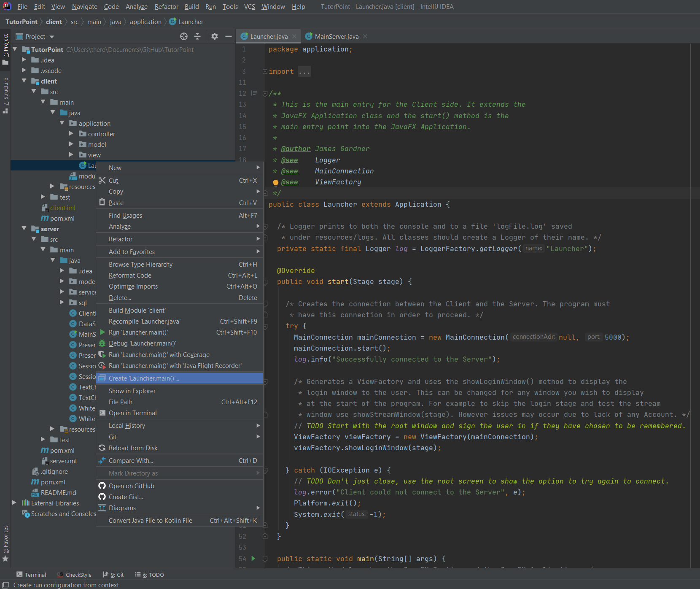The width and height of the screenshot is (700, 589).
Task: Click the GitHub icon beside Create Gist
Action: [102, 497]
